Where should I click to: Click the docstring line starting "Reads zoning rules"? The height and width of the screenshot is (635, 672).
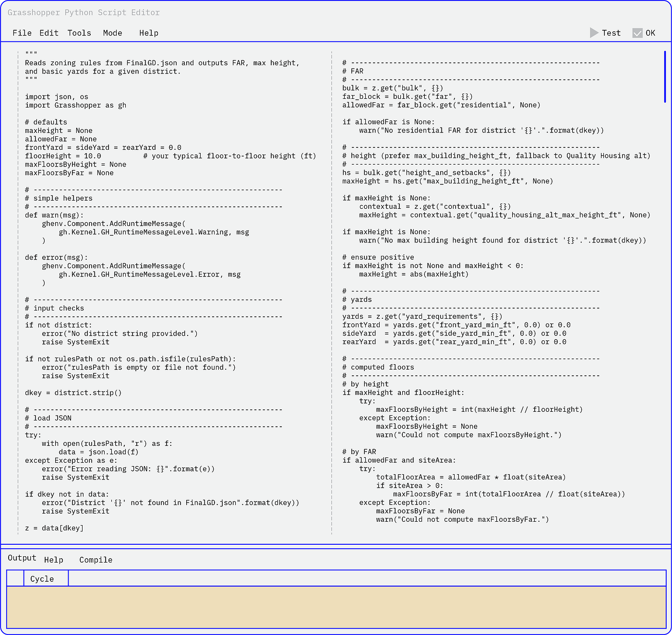pyautogui.click(x=162, y=63)
